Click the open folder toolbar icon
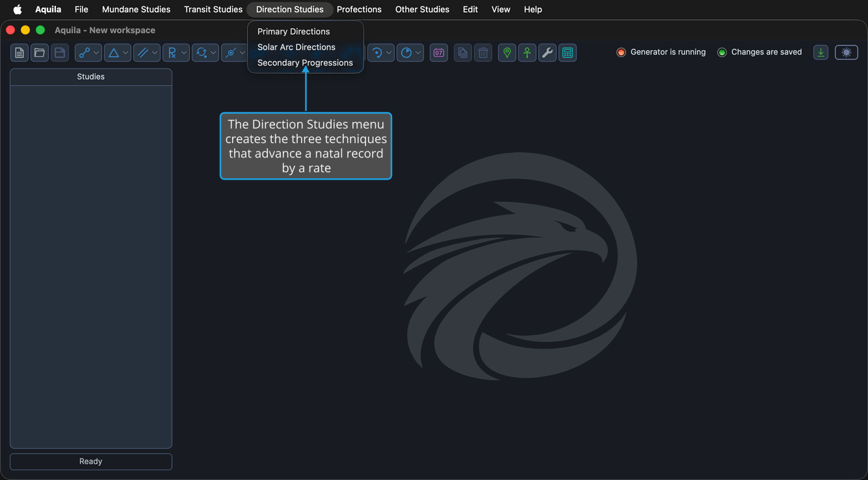 [x=40, y=53]
